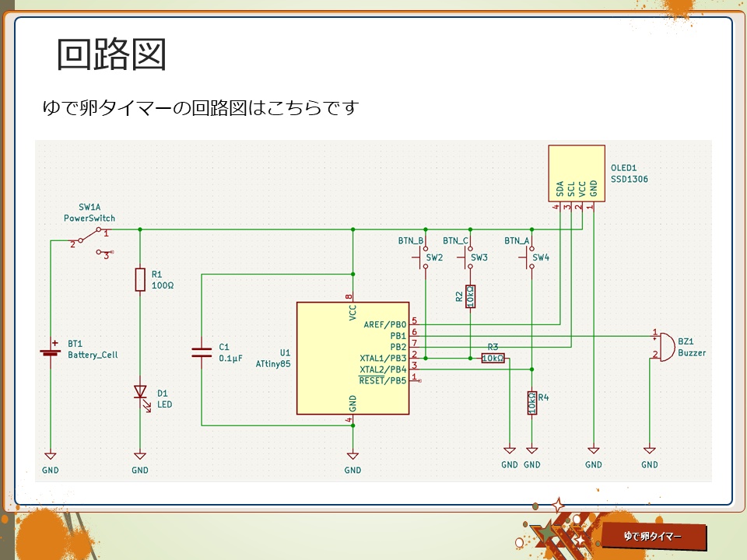Select the capacitor C1 0.1µF symbol
Image resolution: width=747 pixels, height=560 pixels.
tap(201, 352)
